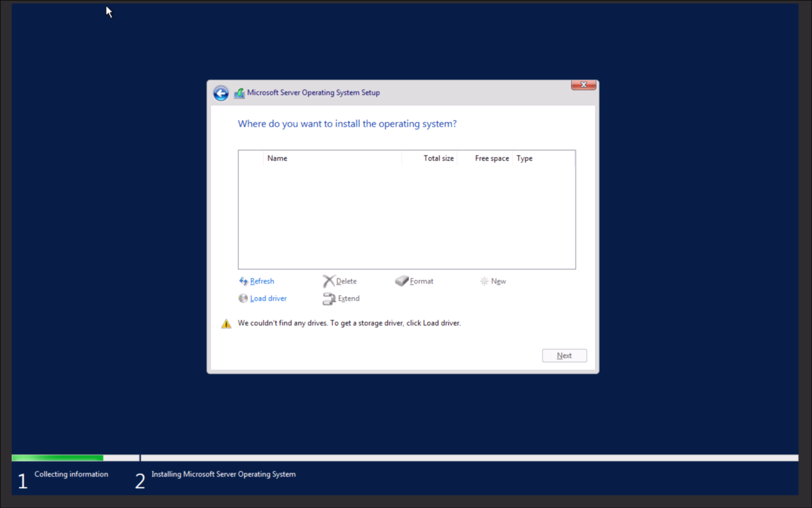Click the Refresh arrows icon
The image size is (812, 508).
[x=243, y=281]
